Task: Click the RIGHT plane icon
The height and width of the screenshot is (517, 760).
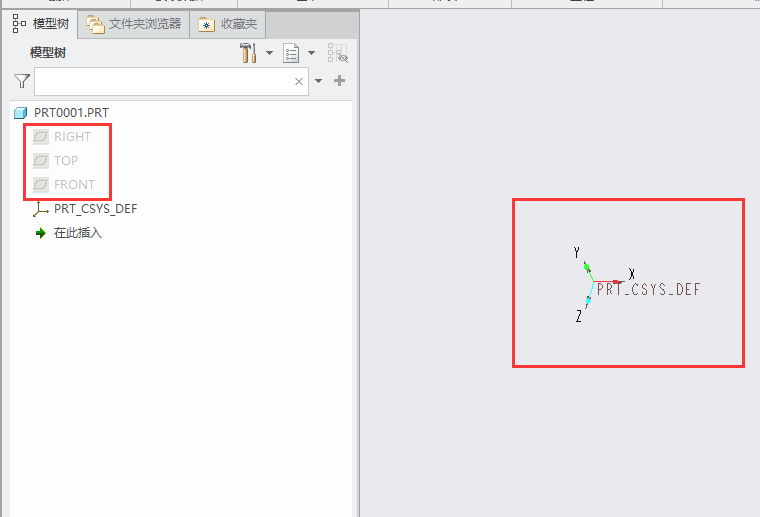Action: pos(41,137)
